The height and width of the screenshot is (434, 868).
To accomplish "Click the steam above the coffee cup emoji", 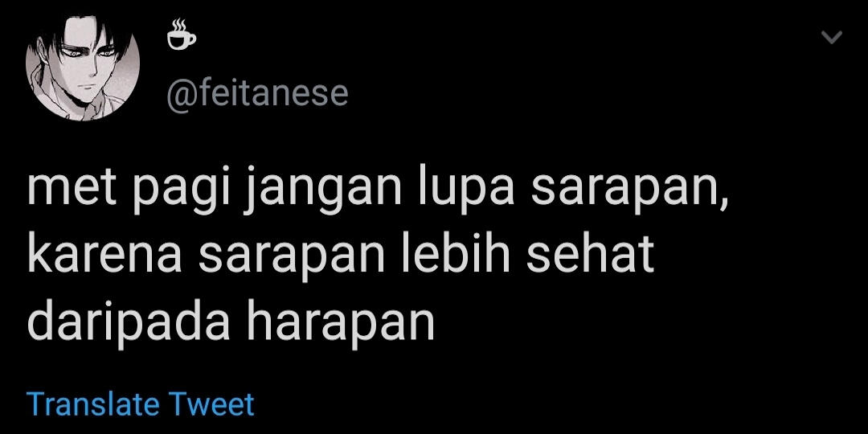I will pyautogui.click(x=178, y=25).
